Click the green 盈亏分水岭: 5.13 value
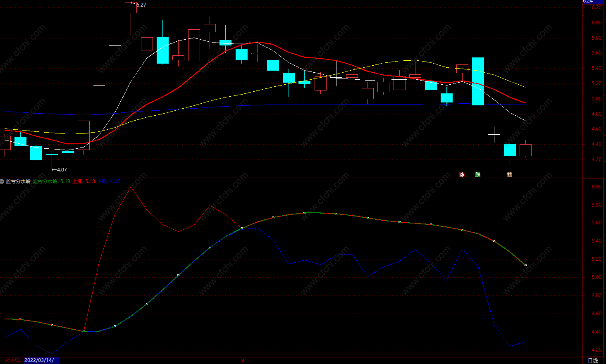606x364 pixels. click(52, 181)
